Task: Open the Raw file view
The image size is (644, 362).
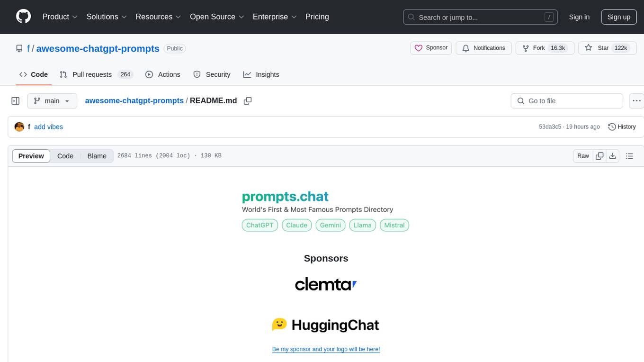Action: pyautogui.click(x=583, y=156)
